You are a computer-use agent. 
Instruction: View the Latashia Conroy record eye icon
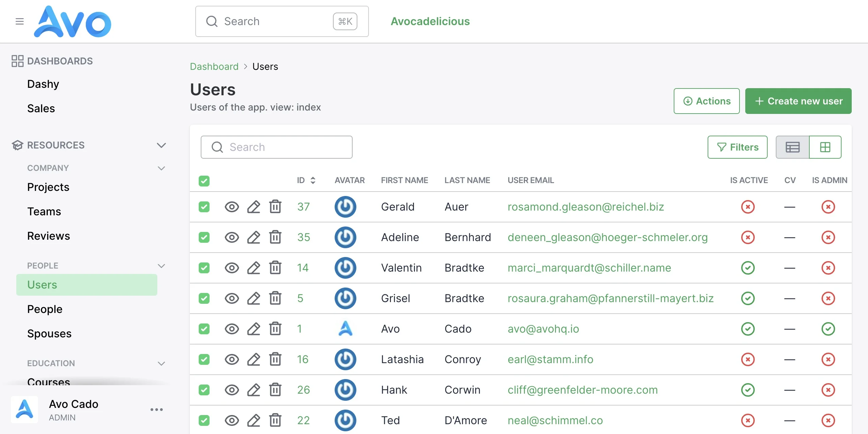[x=232, y=359]
